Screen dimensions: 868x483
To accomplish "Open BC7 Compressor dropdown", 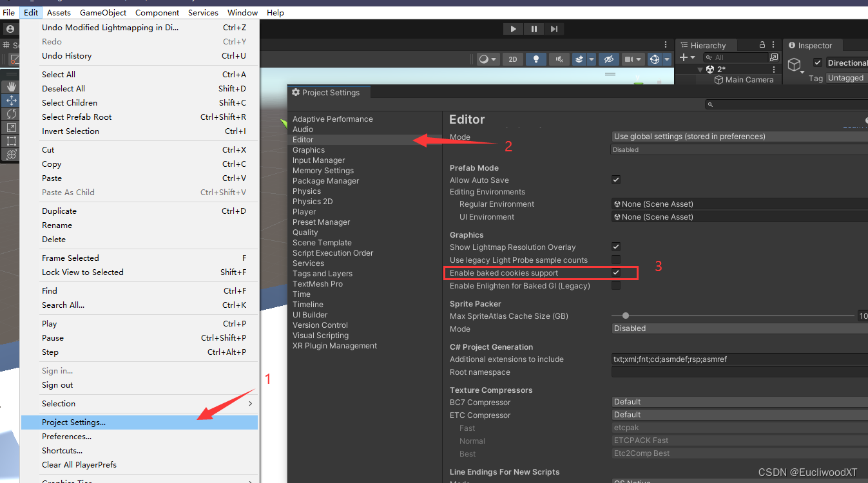I will click(x=740, y=402).
